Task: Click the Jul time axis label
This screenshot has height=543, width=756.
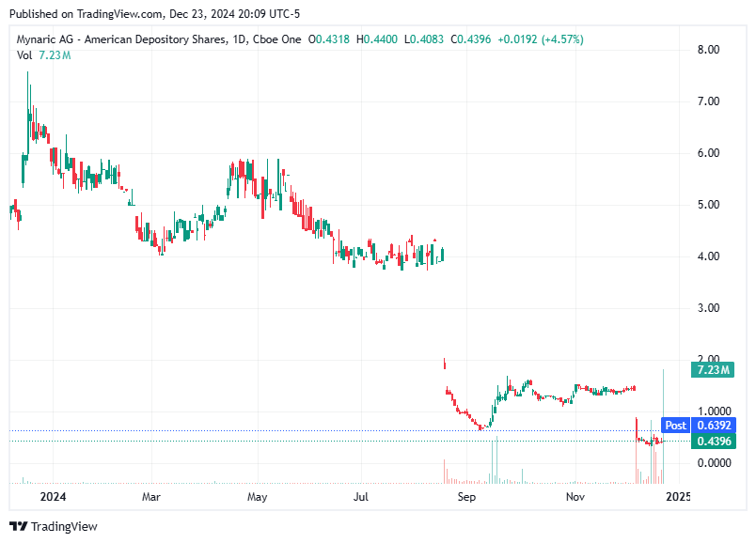Action: 361,497
